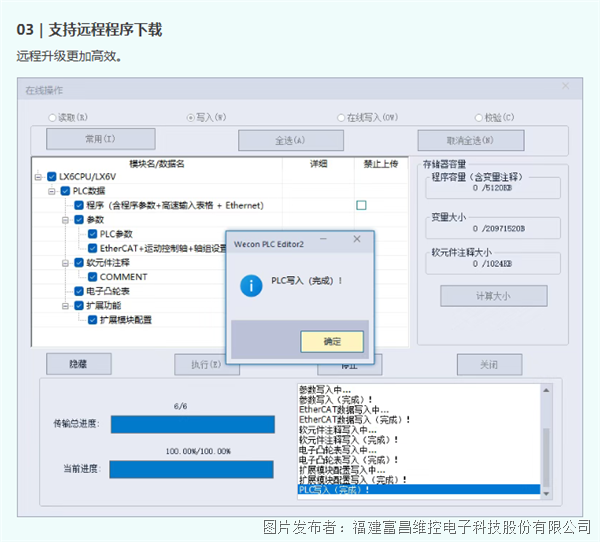Uncheck the LX6CPU/LX6V root checkbox
This screenshot has width=600, height=542.
coord(52,177)
